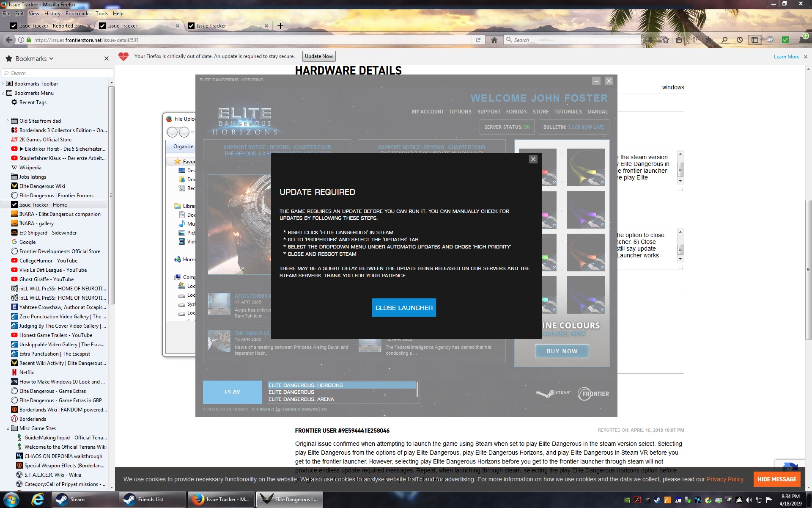Click the Firefox Back arrow button

pyautogui.click(x=8, y=40)
